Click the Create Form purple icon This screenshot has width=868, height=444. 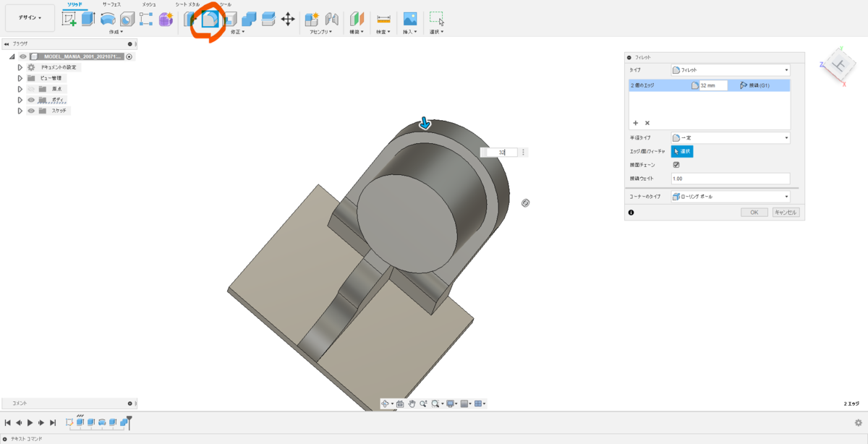(x=166, y=20)
